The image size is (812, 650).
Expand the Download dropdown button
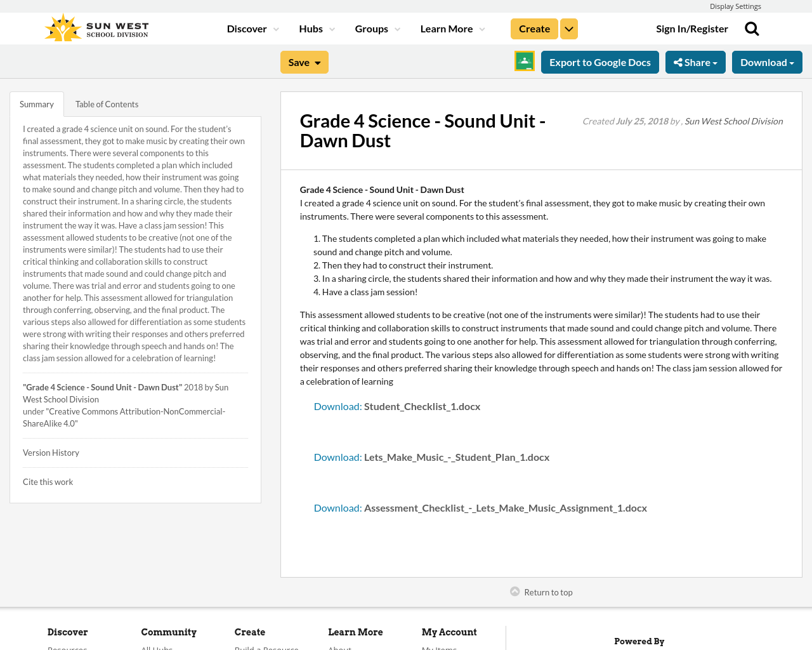[x=767, y=61]
